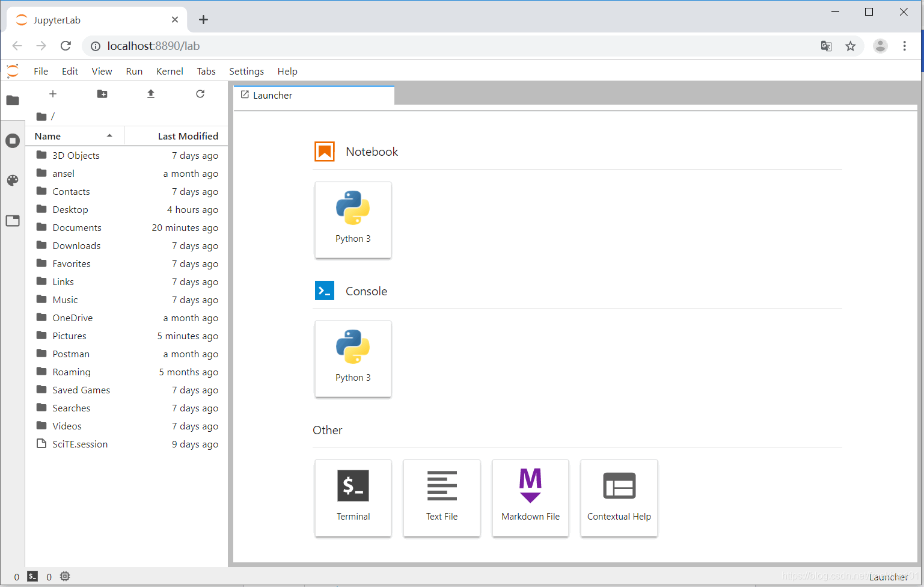Select the SciTE.session file

pyautogui.click(x=127, y=444)
